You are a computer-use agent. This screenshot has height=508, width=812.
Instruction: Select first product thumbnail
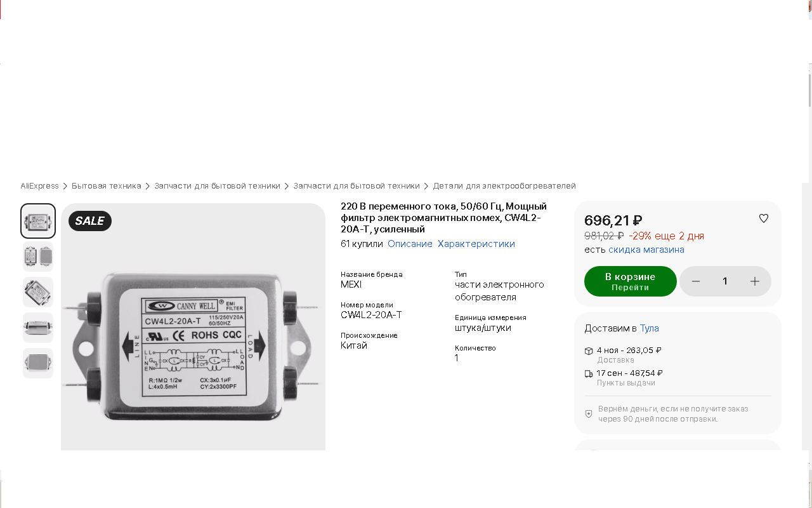[x=38, y=221]
